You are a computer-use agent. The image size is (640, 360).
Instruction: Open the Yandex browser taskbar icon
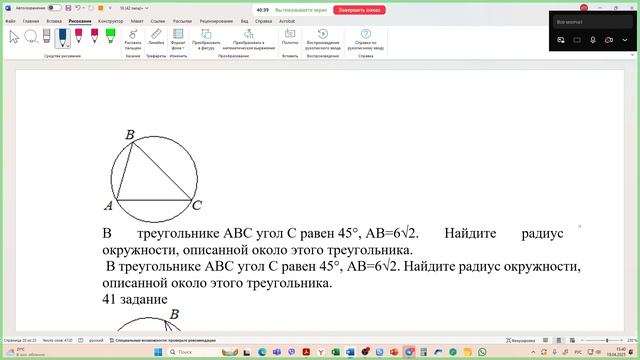[321, 352]
